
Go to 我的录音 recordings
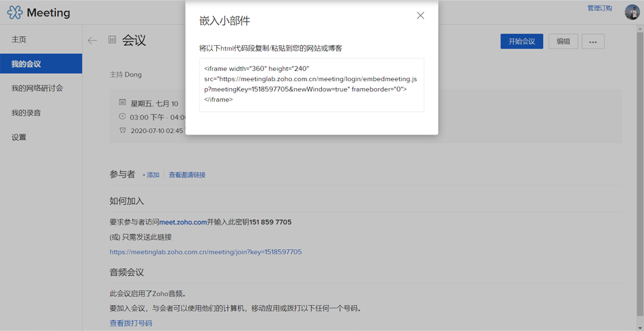27,113
